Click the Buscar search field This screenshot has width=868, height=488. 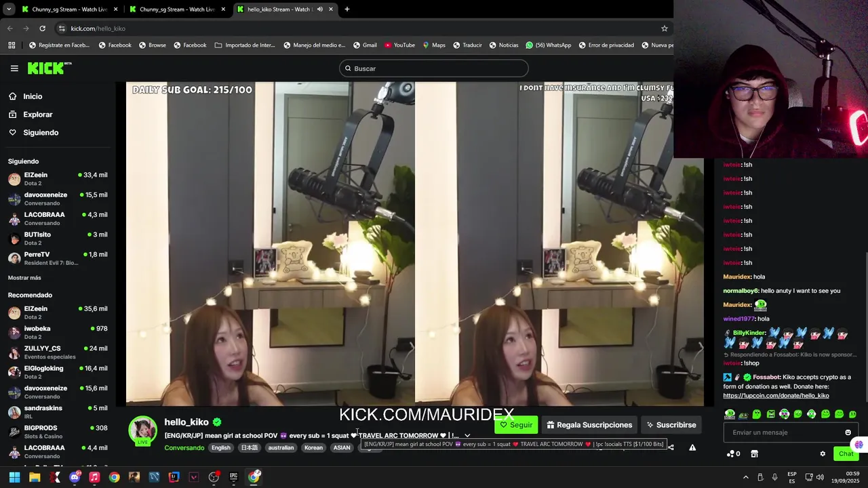[434, 68]
